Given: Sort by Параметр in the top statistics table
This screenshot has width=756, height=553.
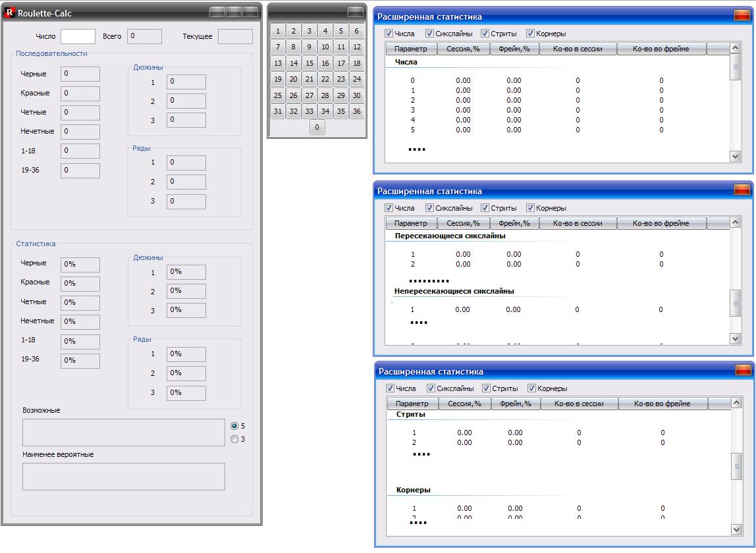Looking at the screenshot, I should click(x=411, y=49).
